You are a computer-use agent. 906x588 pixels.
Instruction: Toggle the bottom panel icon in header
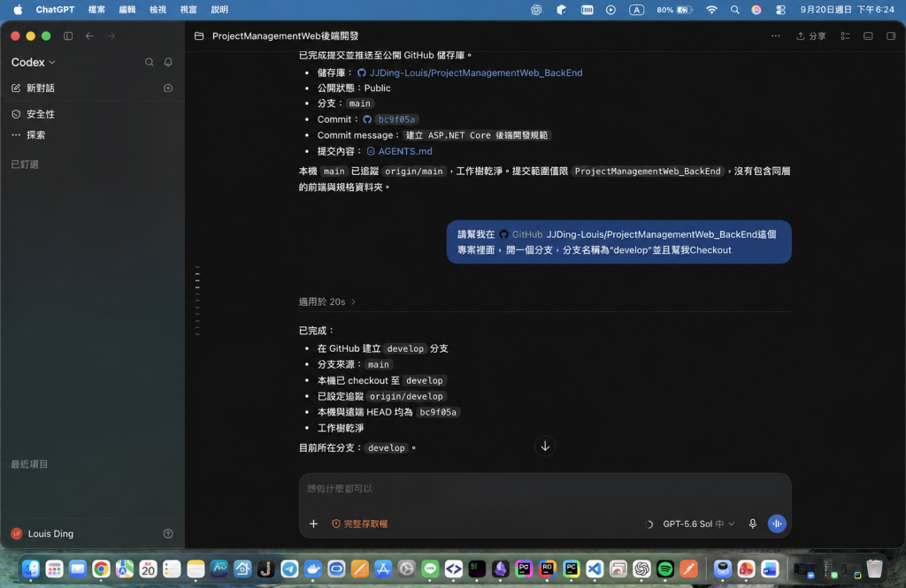click(868, 36)
